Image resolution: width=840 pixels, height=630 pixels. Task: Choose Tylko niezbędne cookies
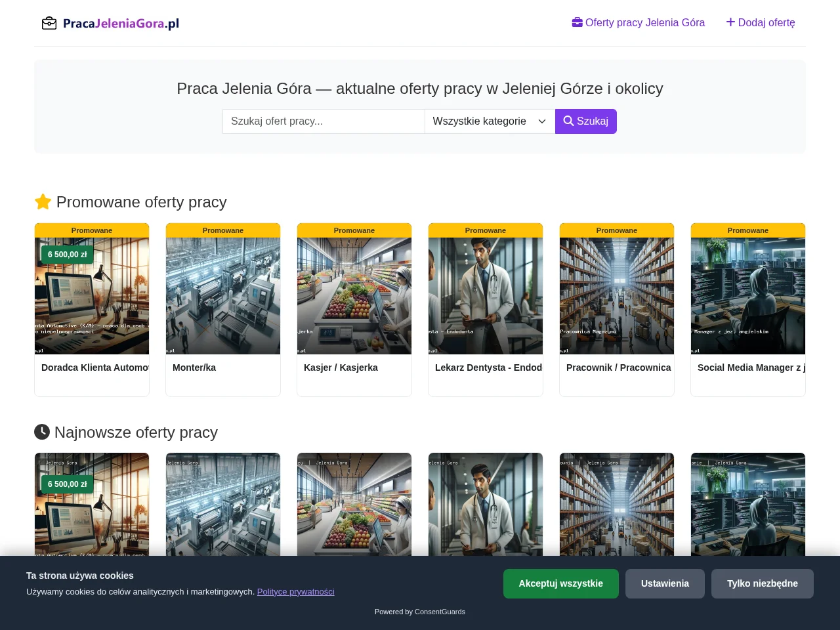(763, 583)
